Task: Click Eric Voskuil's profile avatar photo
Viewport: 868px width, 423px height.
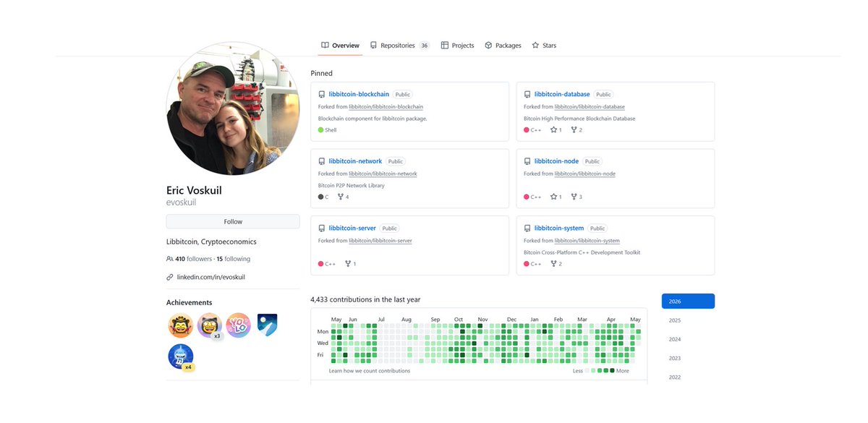Action: [233, 108]
